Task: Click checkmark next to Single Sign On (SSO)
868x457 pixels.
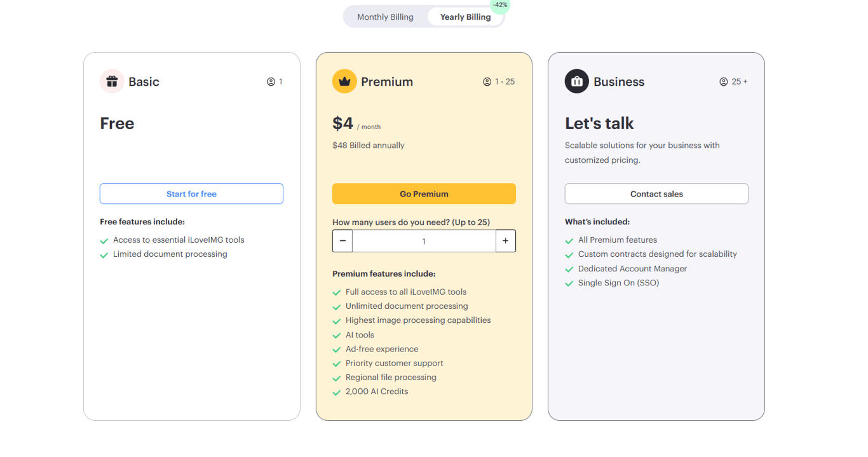Action: [569, 283]
